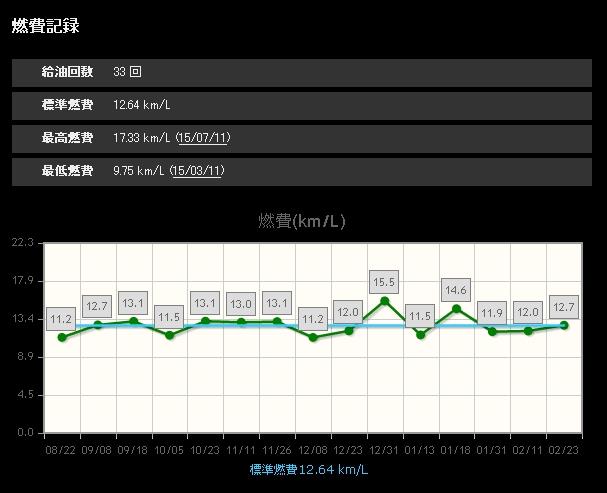Click the chart title 燃費(km/L)
This screenshot has height=493, width=607.
pos(302,221)
